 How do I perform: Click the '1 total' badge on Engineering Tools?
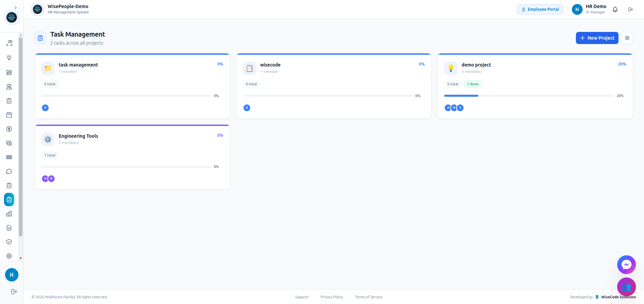tap(50, 155)
